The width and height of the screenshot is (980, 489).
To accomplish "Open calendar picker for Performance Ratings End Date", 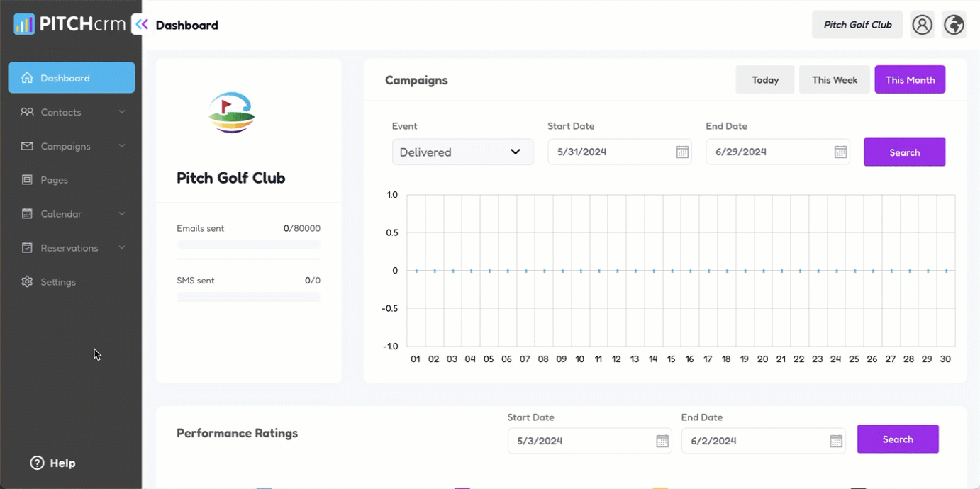I will (836, 441).
